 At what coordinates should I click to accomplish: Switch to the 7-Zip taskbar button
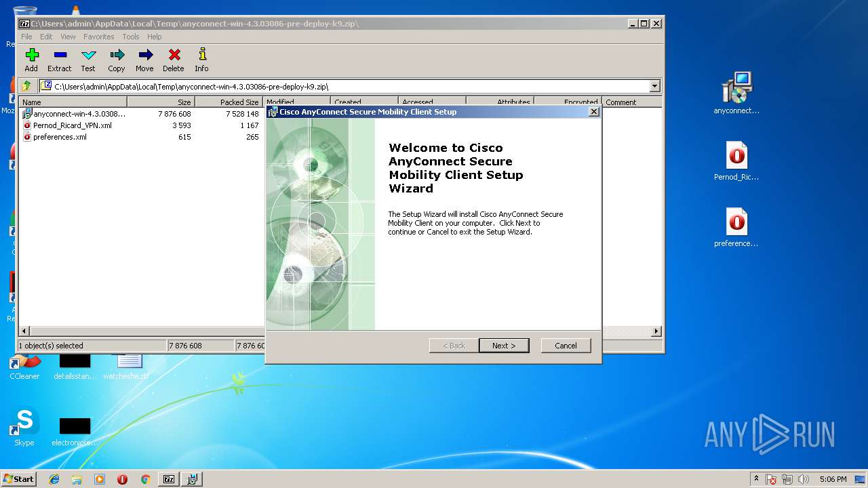tap(169, 479)
